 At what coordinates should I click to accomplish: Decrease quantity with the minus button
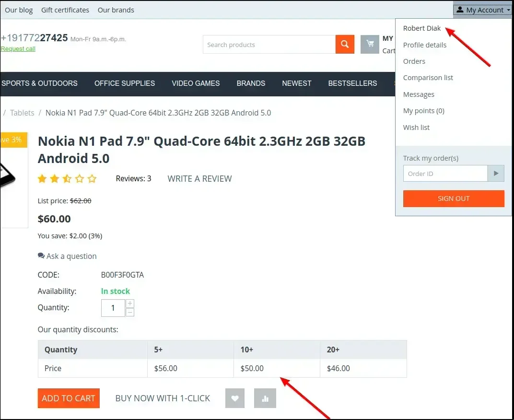(x=130, y=313)
